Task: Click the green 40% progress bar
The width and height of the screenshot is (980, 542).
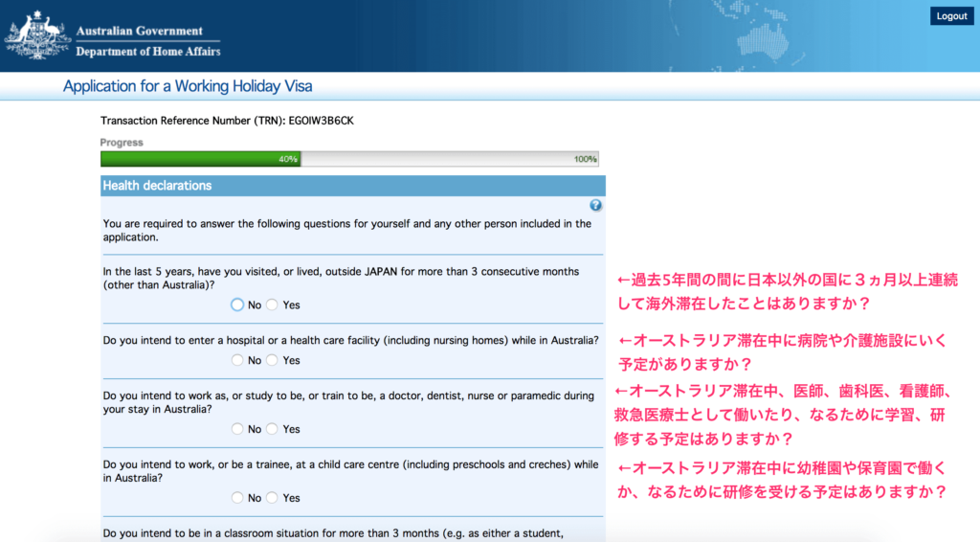Action: click(201, 159)
